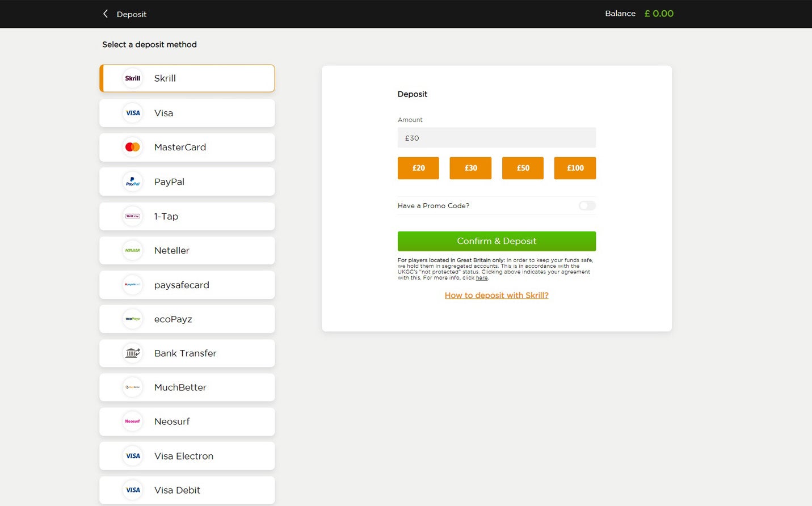This screenshot has height=506, width=812.
Task: Select the 1-Tap deposit option
Action: point(187,216)
